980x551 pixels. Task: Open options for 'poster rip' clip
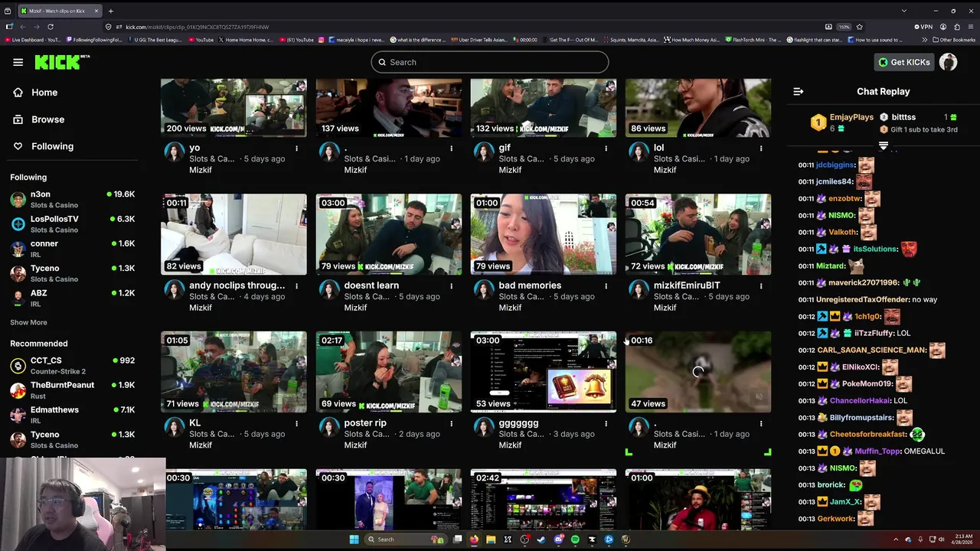(x=451, y=423)
